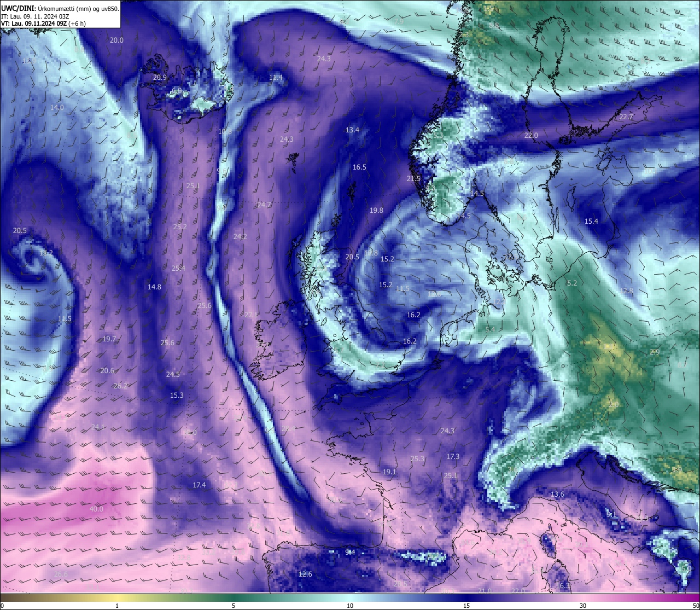Click the 24.5 value on the map

click(x=173, y=375)
